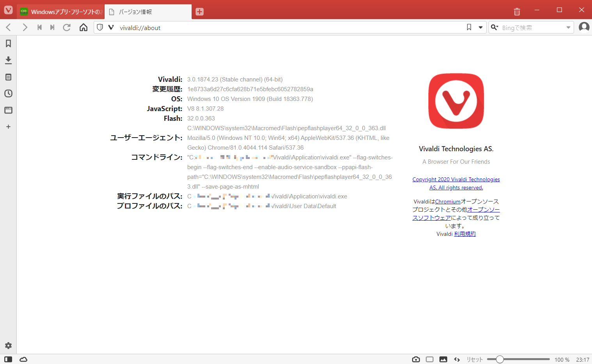Open the bookmark dropdown next to the address bar

pos(480,27)
